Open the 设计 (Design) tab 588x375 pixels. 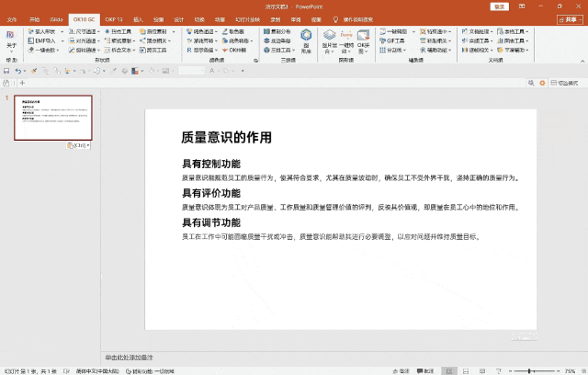point(179,19)
